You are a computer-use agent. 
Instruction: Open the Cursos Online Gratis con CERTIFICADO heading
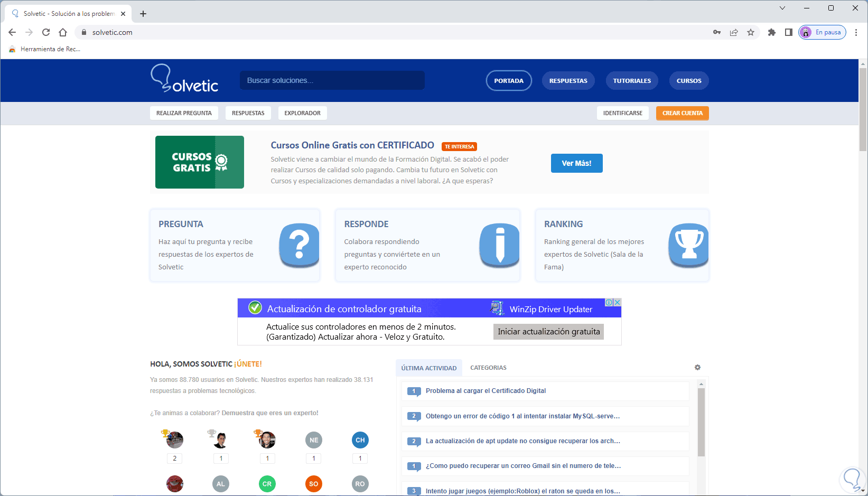[x=352, y=145]
